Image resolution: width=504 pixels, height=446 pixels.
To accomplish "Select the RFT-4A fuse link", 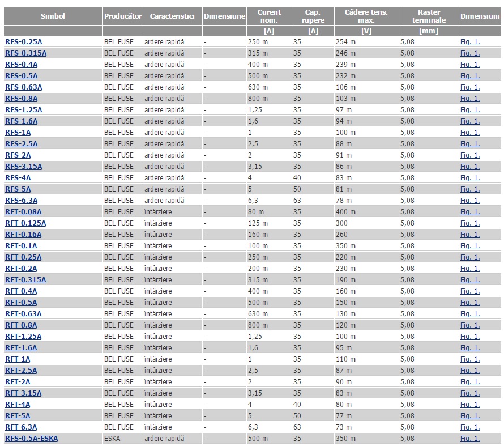I will (x=18, y=405).
